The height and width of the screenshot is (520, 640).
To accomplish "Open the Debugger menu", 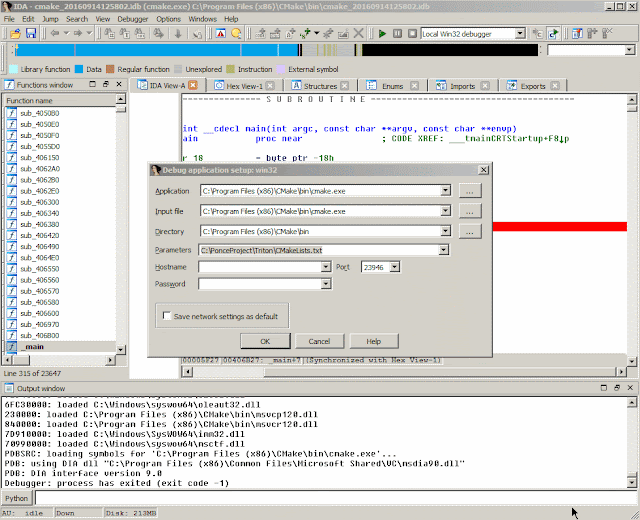I will point(133,19).
